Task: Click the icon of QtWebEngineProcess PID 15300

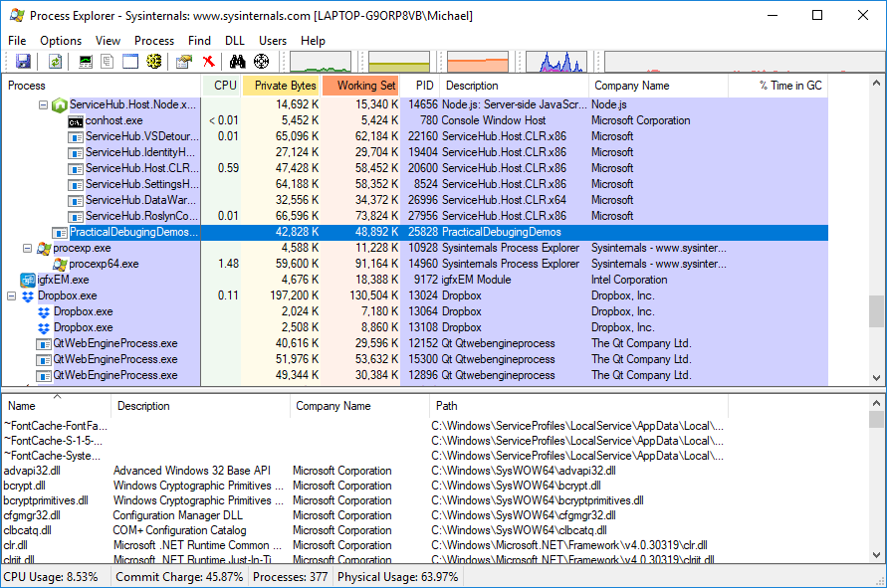Action: (44, 359)
